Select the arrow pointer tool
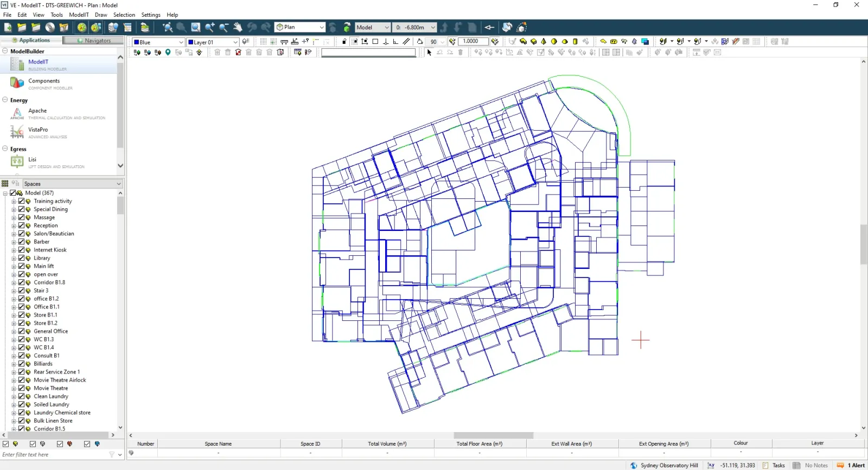 429,53
